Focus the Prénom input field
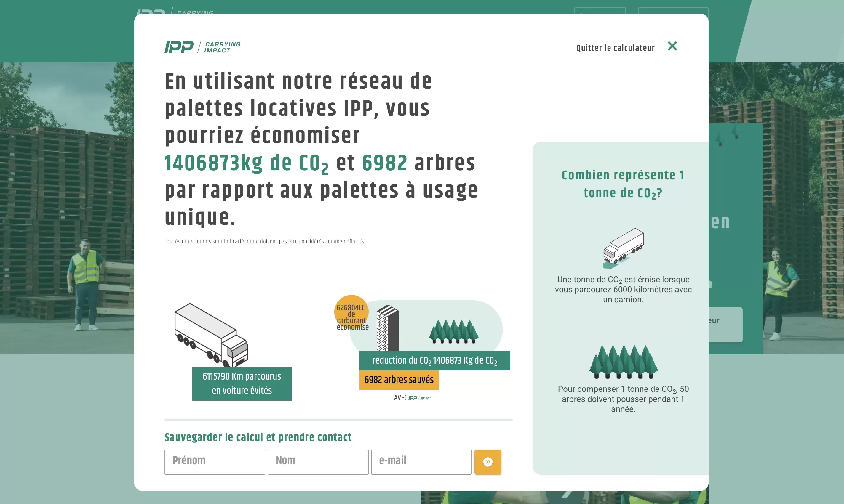 pos(215,462)
